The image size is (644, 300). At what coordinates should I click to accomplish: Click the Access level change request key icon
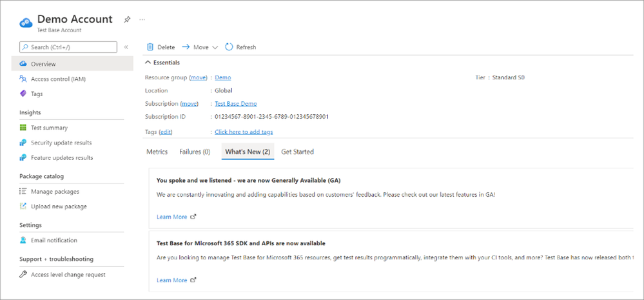click(23, 275)
